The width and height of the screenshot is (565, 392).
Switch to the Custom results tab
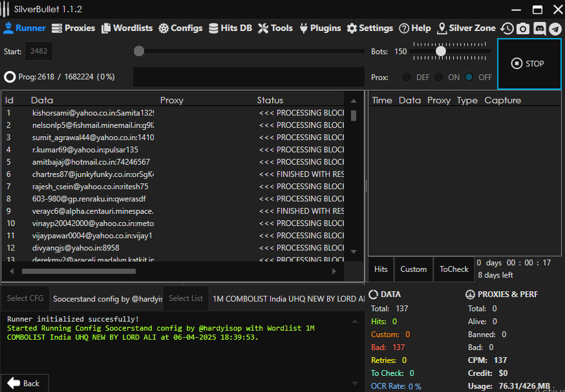click(x=413, y=269)
